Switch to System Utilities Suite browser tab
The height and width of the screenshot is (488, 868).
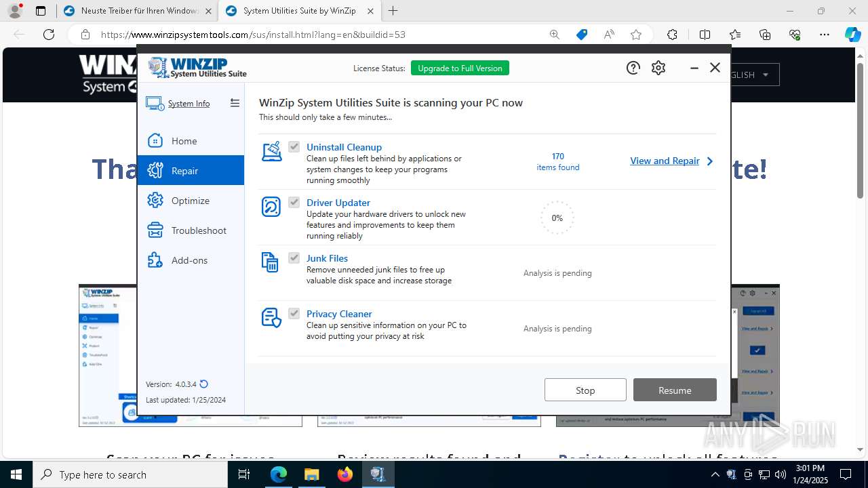[299, 11]
